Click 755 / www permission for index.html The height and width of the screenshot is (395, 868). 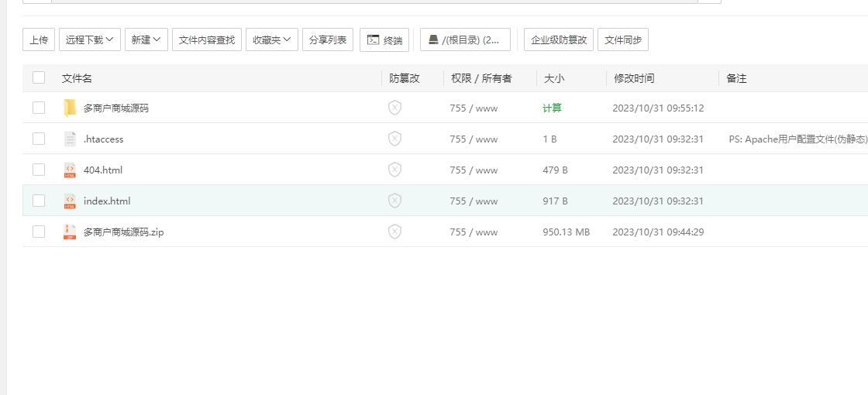474,201
